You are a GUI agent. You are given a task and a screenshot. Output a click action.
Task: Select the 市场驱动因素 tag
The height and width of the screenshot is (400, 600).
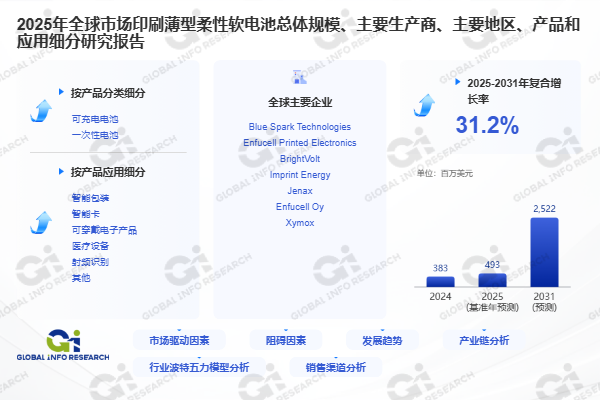(179, 340)
